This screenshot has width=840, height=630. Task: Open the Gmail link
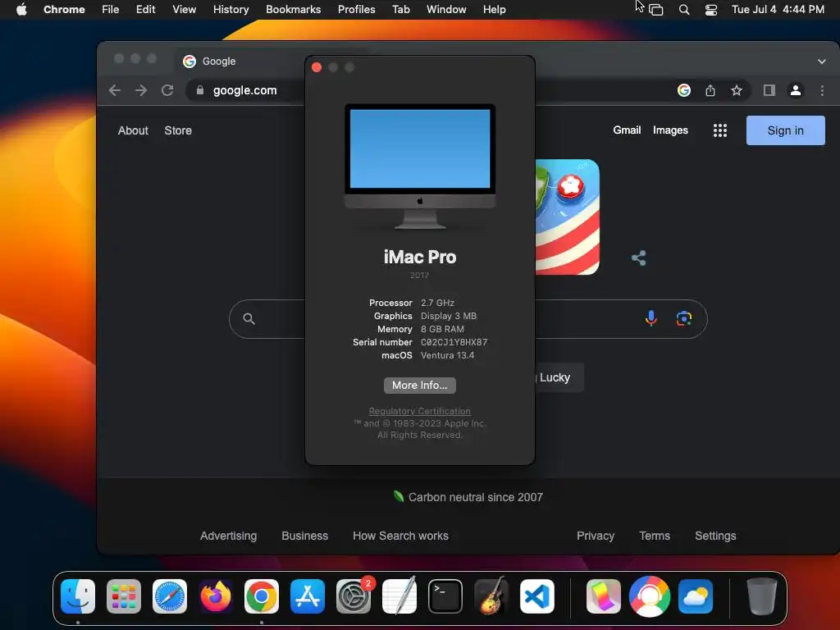click(627, 130)
